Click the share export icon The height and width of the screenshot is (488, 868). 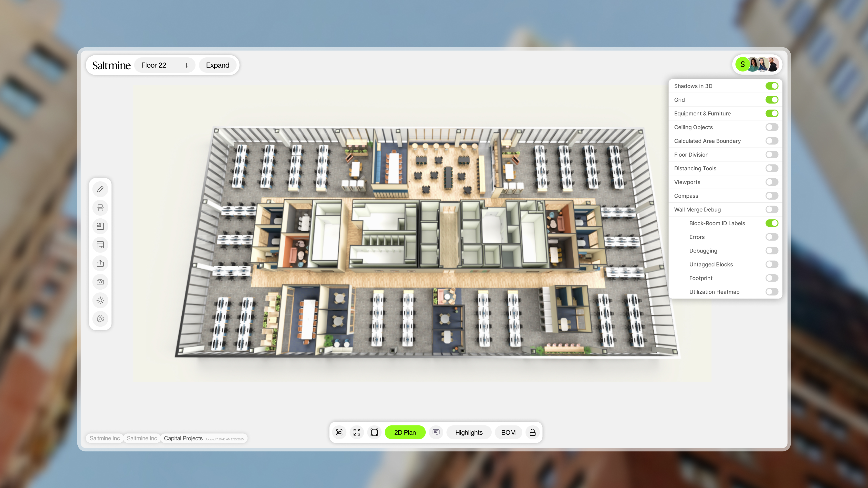(x=100, y=263)
